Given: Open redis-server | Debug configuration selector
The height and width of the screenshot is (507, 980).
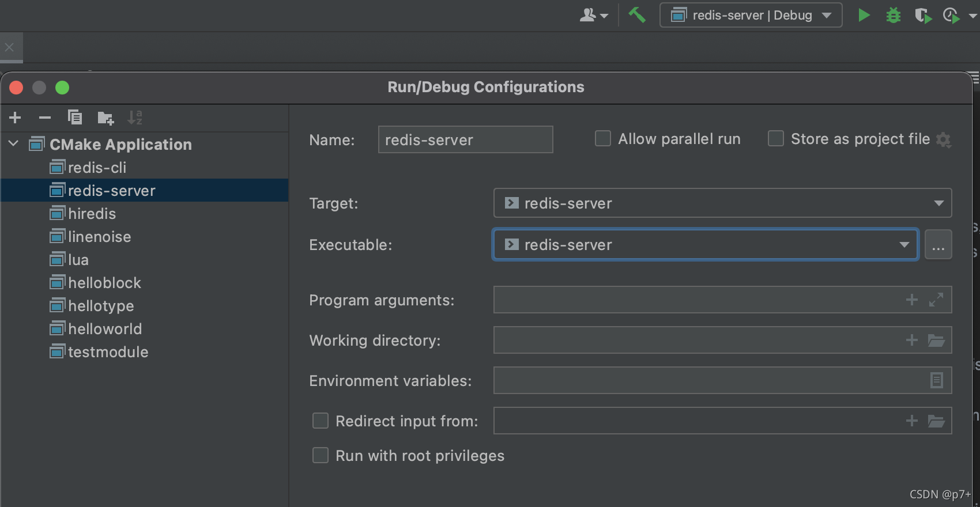Looking at the screenshot, I should (x=751, y=16).
